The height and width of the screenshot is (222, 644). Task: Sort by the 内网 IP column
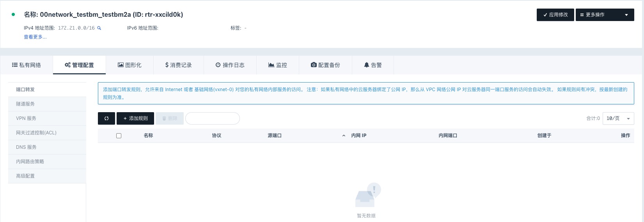coord(358,136)
